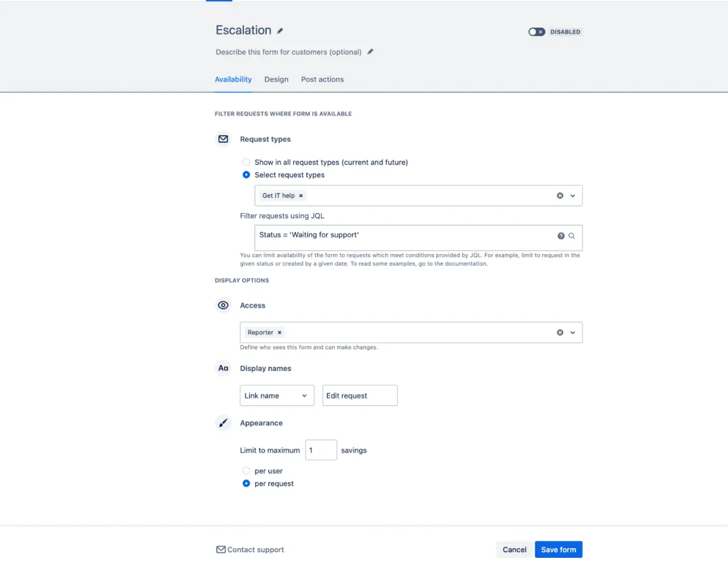Select 'Show in all request types' option

(246, 162)
